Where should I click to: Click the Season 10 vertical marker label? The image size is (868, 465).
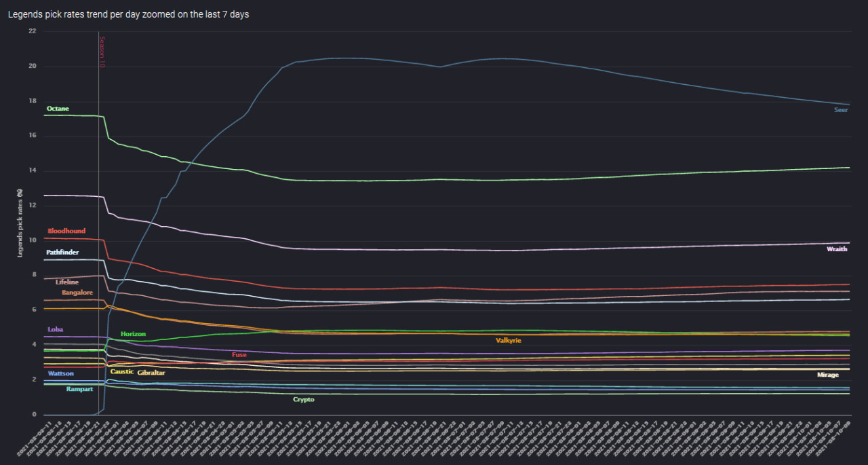pos(102,52)
